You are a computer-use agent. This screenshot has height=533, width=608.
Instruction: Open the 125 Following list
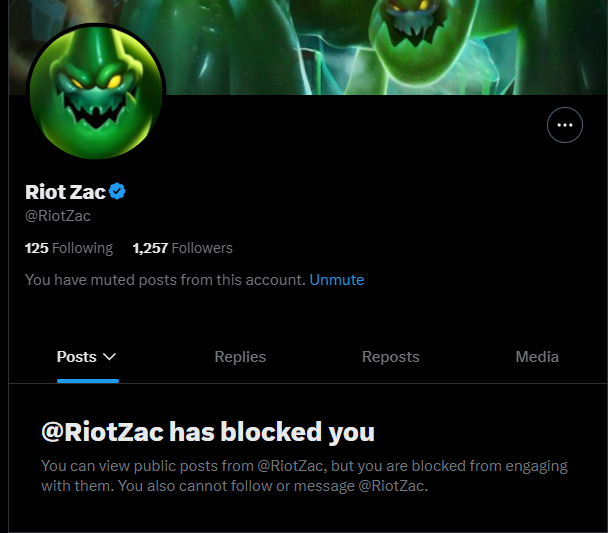click(x=69, y=248)
